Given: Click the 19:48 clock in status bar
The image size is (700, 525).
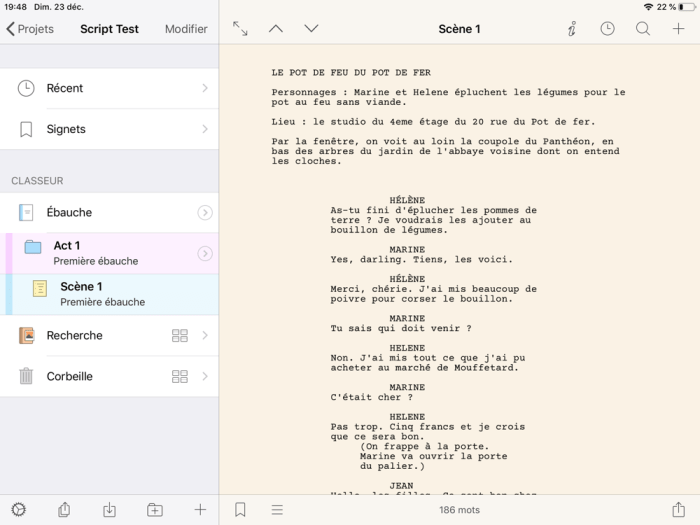Looking at the screenshot, I should [15, 7].
